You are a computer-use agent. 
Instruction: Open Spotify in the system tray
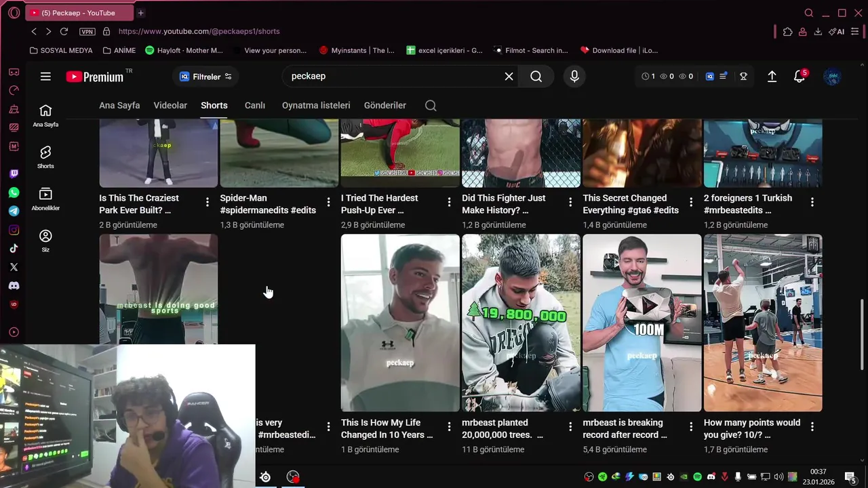tap(697, 477)
